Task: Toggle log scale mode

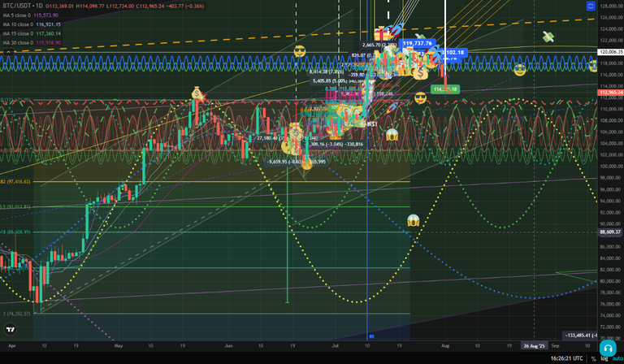Action: click(x=604, y=359)
